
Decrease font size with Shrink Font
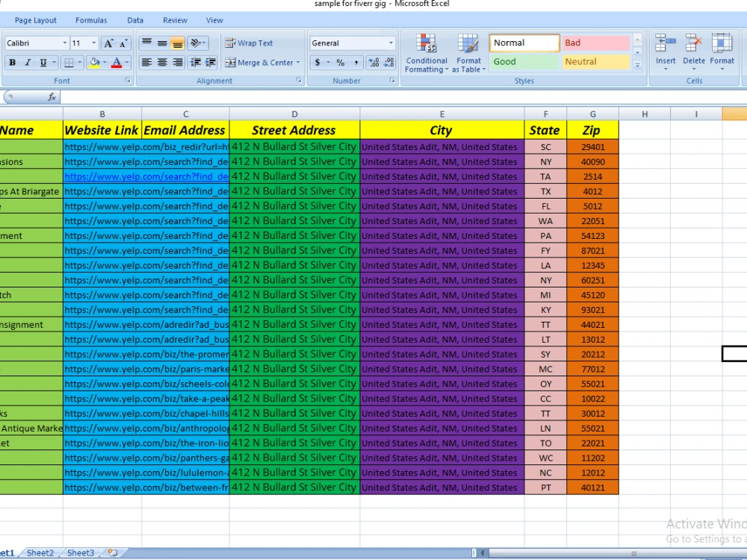123,43
